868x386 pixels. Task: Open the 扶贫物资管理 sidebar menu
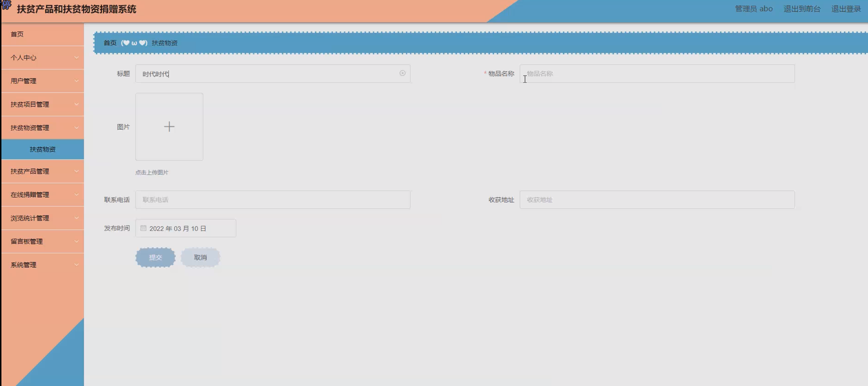[x=43, y=128]
